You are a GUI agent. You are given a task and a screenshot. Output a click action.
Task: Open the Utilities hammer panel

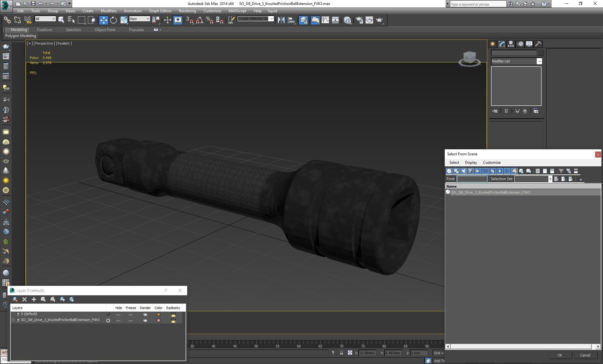538,44
